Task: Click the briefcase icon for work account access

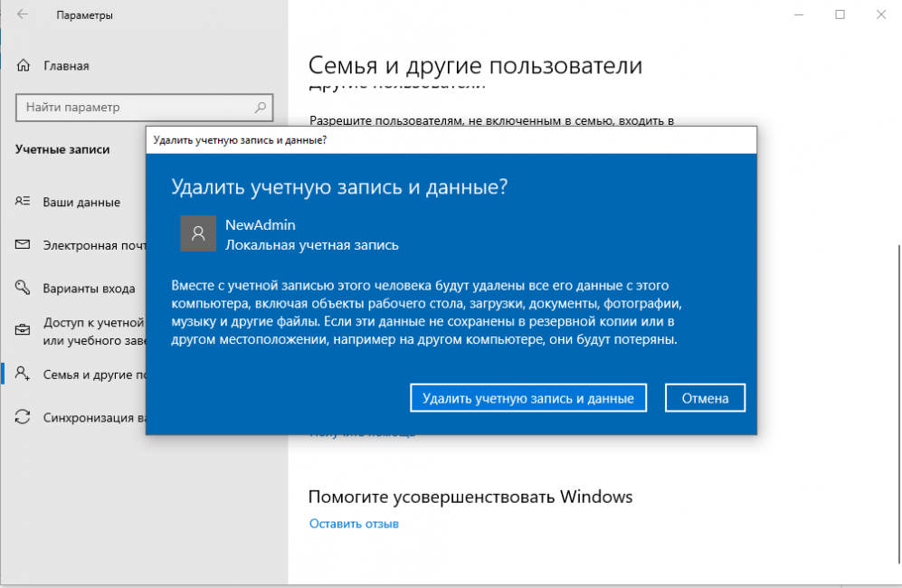Action: 24,330
